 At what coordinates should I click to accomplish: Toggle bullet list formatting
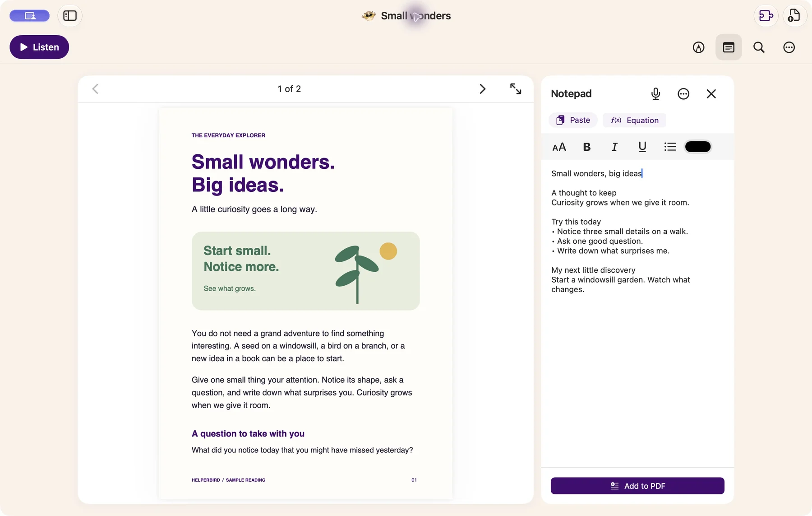(670, 147)
